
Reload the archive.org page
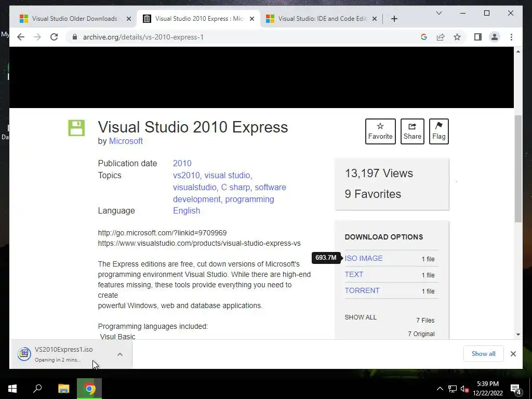[x=54, y=37]
